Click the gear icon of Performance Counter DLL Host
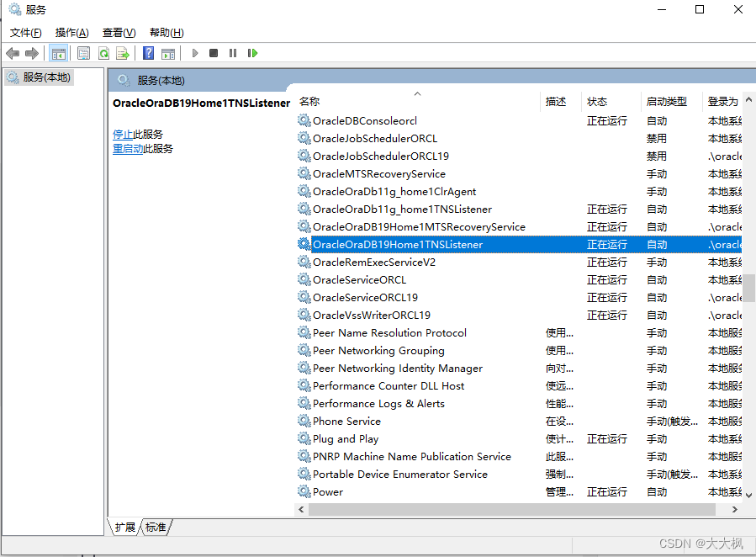 pos(304,386)
